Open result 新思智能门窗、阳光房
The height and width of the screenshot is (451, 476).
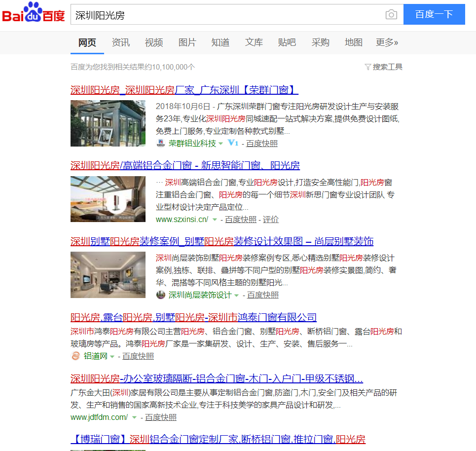point(185,165)
